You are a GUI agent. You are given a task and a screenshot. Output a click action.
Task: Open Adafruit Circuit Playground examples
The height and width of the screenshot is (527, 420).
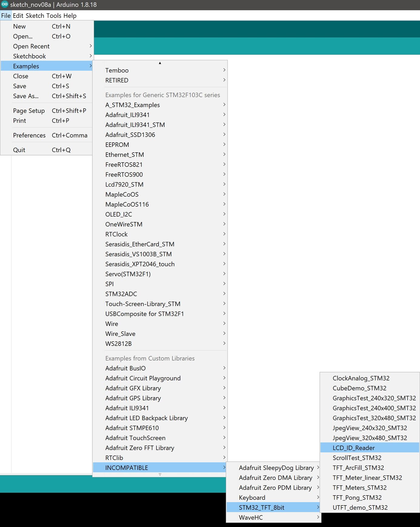click(x=160, y=378)
